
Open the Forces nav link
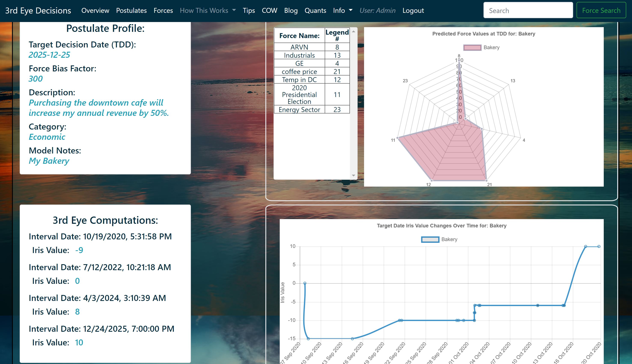(163, 10)
